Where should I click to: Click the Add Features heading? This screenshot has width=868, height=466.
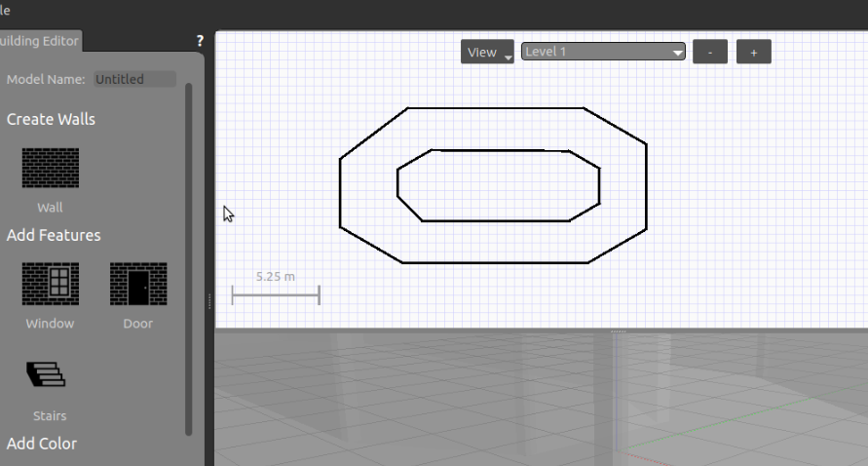[x=54, y=235]
